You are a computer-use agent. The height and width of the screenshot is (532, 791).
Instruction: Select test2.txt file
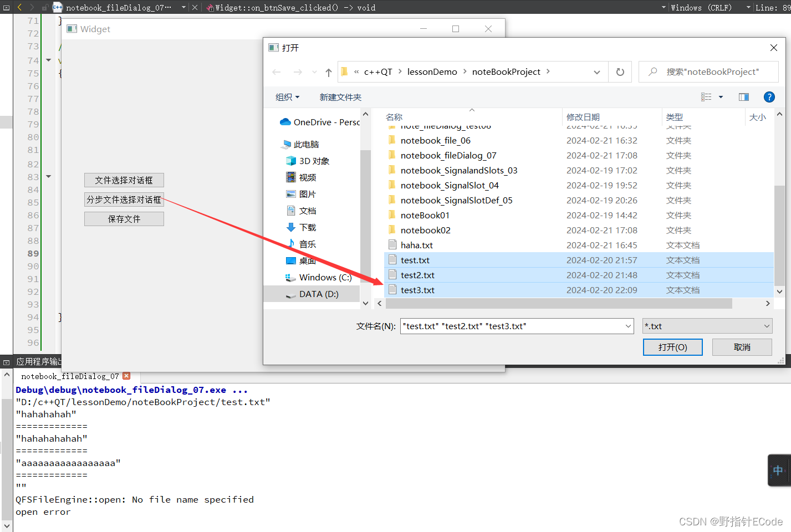[579, 275]
